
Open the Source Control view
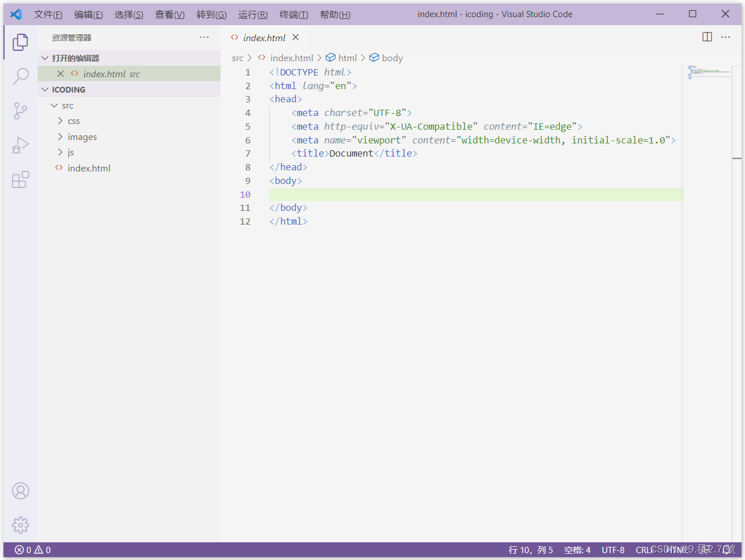coord(21,111)
